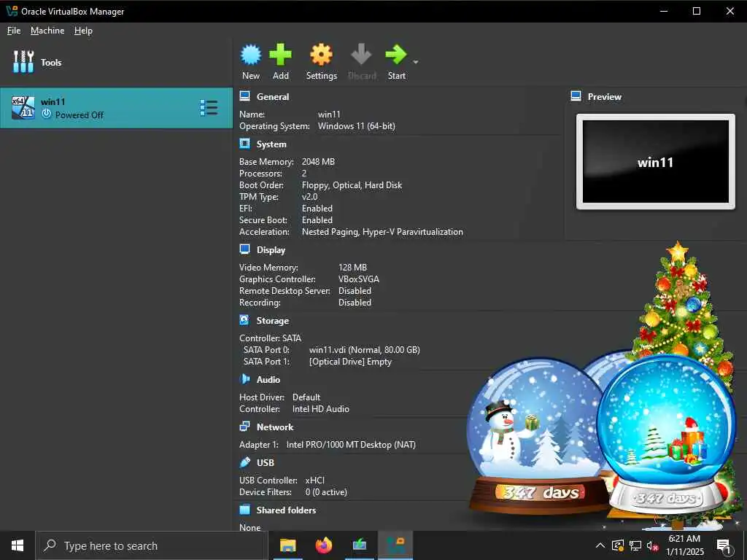Click the 'VBoxSVGA' graphics controller value
This screenshot has width=747, height=560.
pos(359,279)
